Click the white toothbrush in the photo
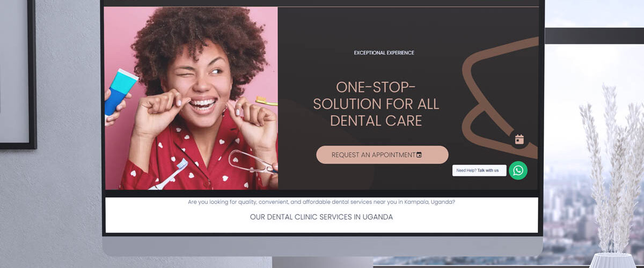 169,175
